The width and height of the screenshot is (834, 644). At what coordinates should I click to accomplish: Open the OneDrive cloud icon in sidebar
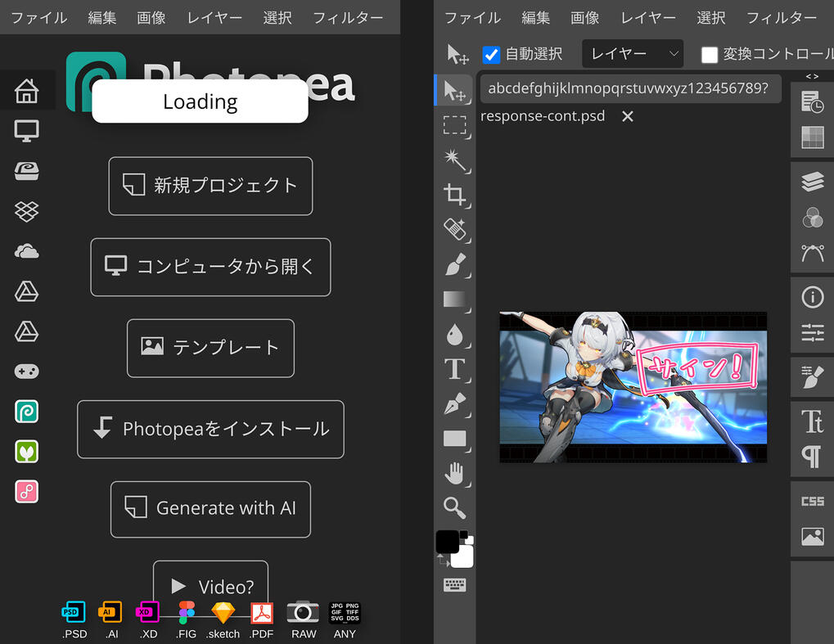(x=26, y=251)
